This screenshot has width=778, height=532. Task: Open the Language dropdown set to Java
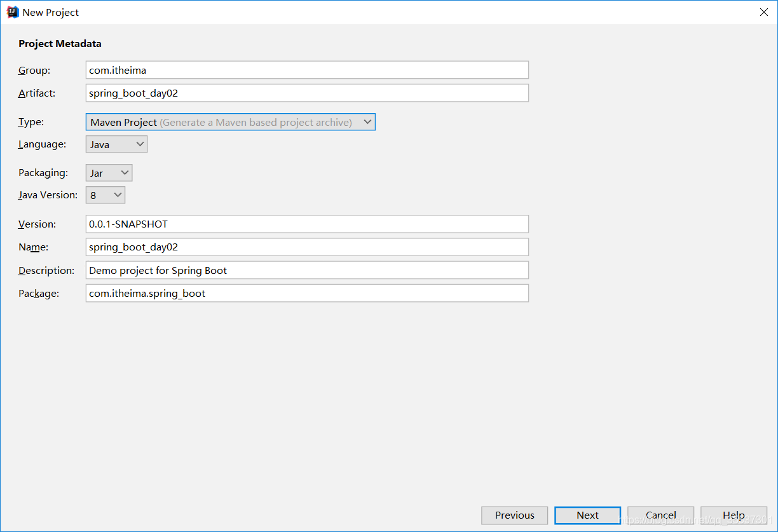pyautogui.click(x=116, y=144)
